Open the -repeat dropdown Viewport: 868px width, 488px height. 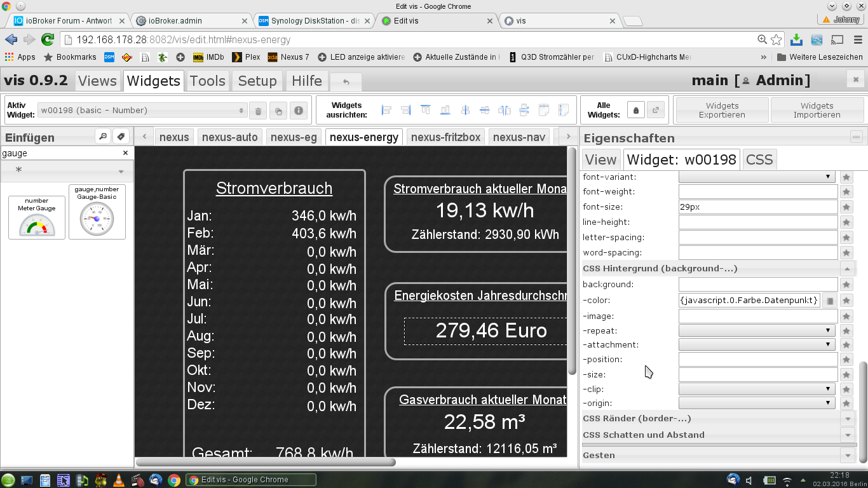757,330
